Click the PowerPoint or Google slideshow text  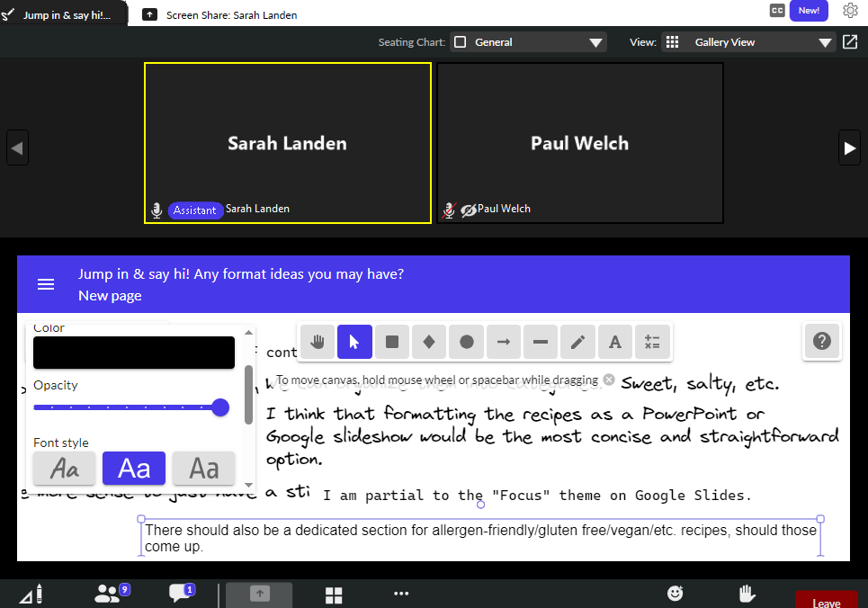552,437
